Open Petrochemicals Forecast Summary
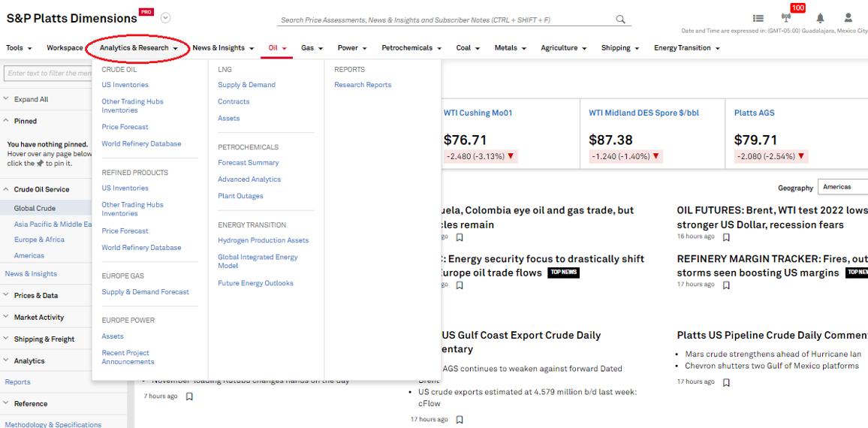868x428 pixels. tap(248, 163)
